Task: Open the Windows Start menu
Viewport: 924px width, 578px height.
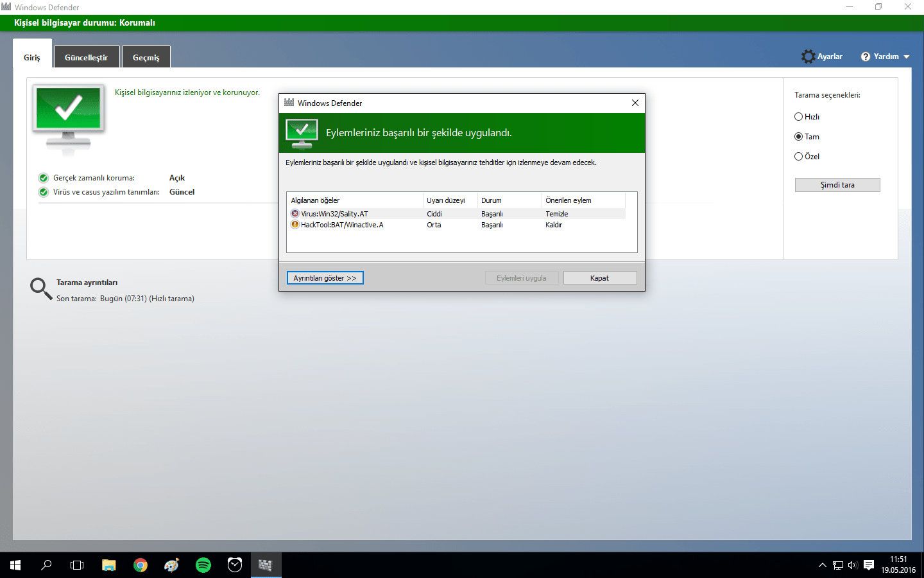Action: click(15, 565)
